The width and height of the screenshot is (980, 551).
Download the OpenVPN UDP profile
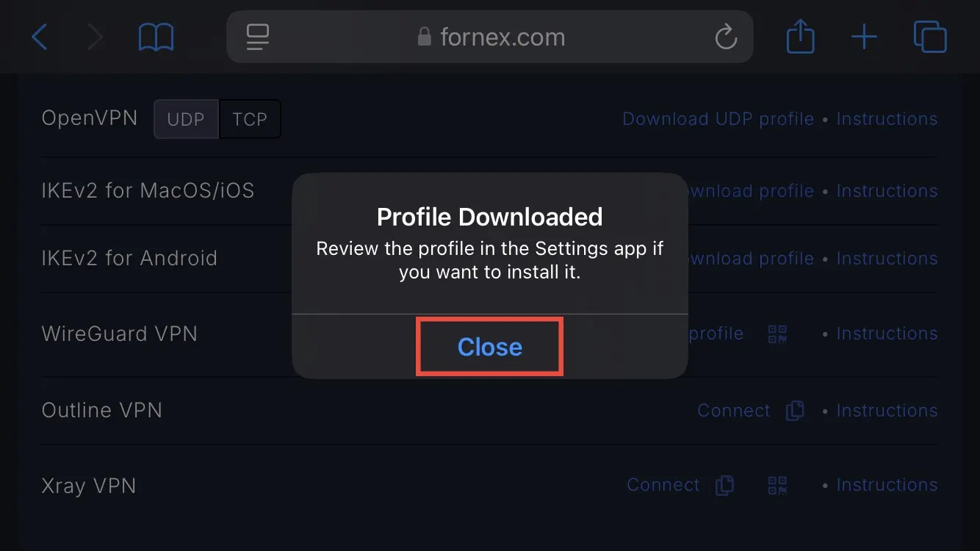(718, 119)
